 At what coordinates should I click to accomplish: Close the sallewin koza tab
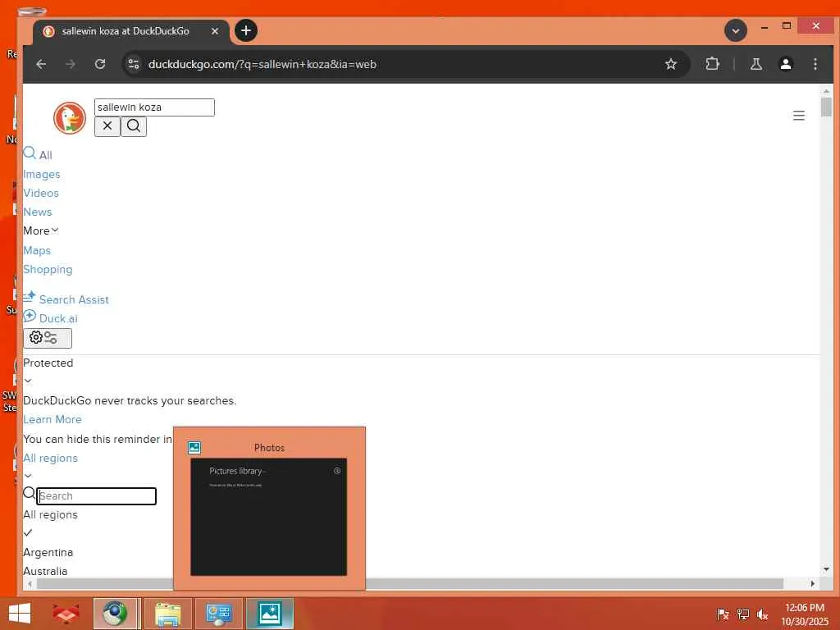pos(214,31)
